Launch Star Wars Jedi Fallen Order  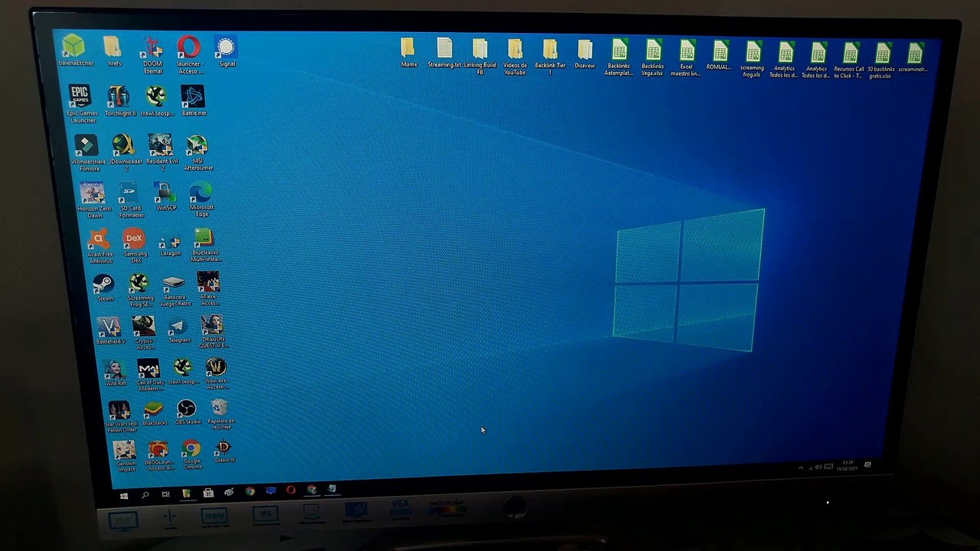120,416
